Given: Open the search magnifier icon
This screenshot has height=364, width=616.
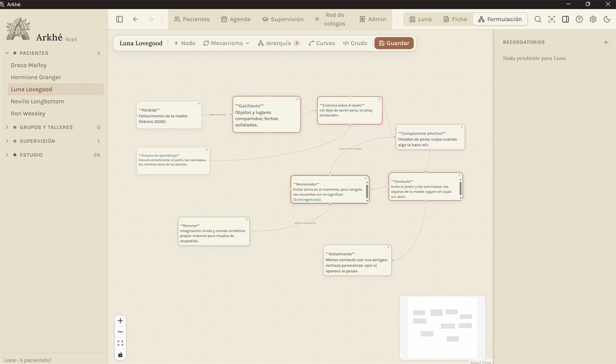Looking at the screenshot, I should pos(538,19).
